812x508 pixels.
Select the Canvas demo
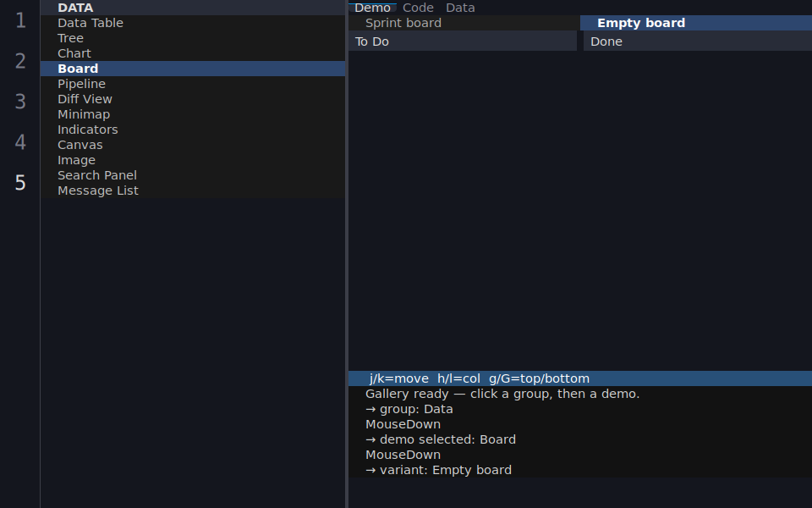[x=193, y=145]
